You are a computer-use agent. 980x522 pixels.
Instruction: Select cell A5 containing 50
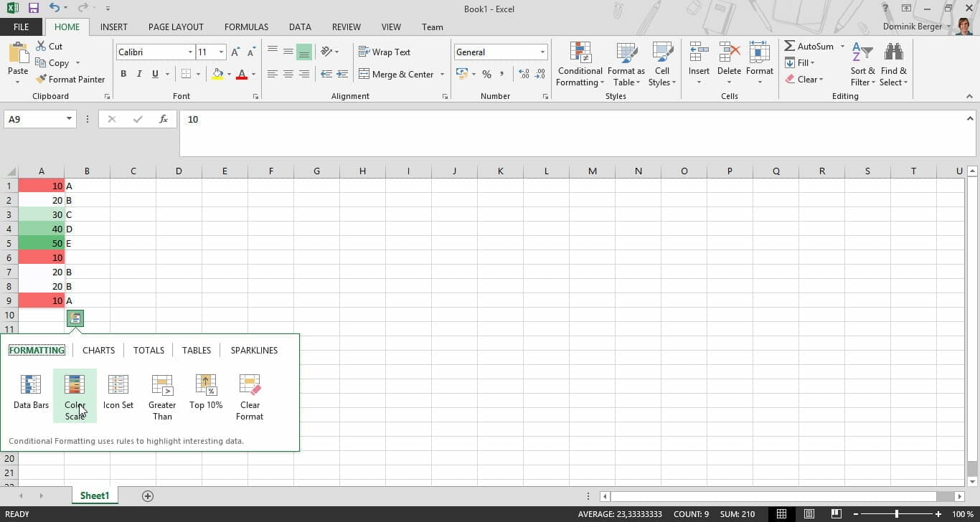[x=42, y=244]
